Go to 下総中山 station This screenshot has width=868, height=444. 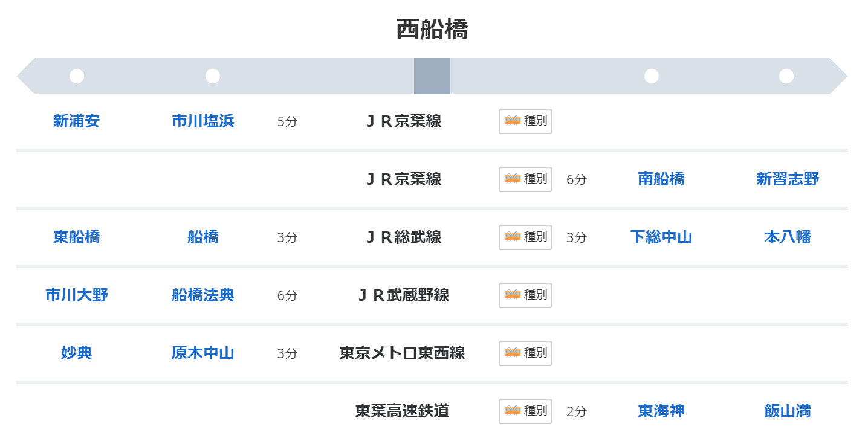661,237
